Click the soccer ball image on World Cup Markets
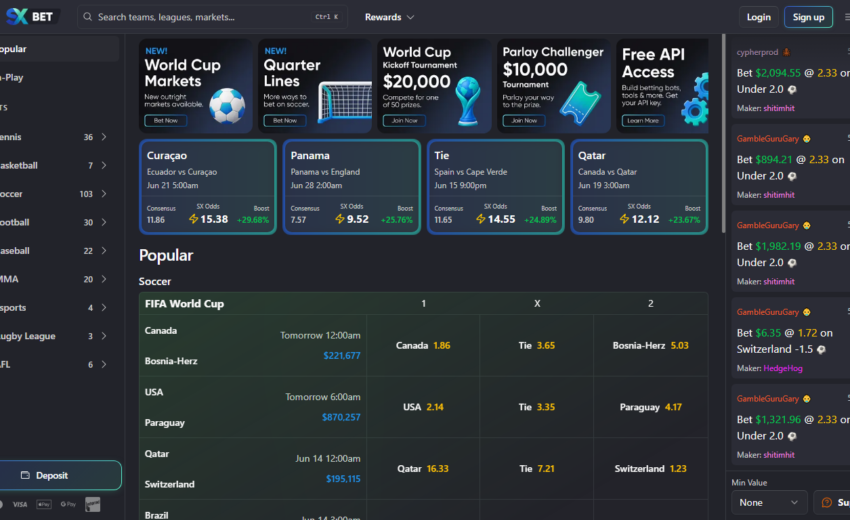This screenshot has height=520, width=850. tap(227, 106)
